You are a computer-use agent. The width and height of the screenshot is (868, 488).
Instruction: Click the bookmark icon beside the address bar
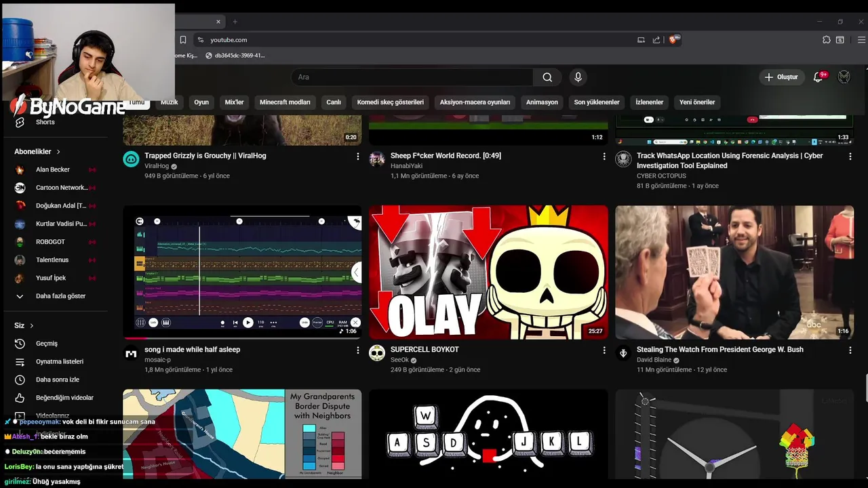click(x=182, y=40)
